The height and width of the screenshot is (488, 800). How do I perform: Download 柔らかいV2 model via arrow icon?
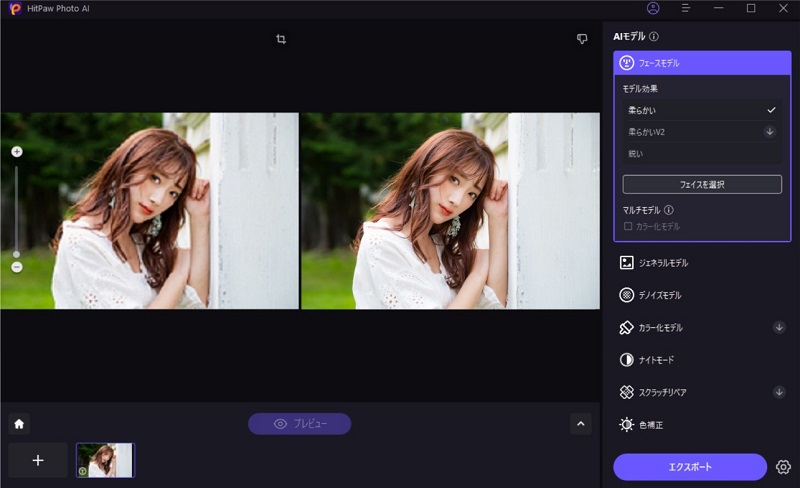(770, 132)
